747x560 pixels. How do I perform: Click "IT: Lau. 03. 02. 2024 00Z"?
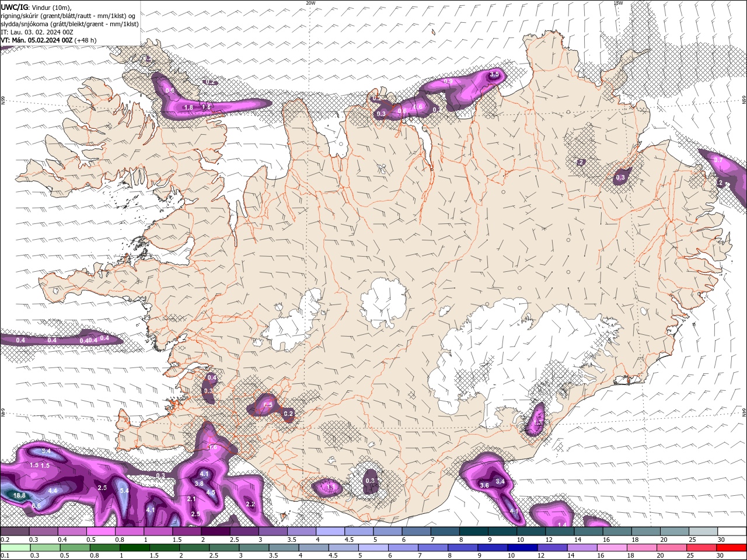(37, 32)
